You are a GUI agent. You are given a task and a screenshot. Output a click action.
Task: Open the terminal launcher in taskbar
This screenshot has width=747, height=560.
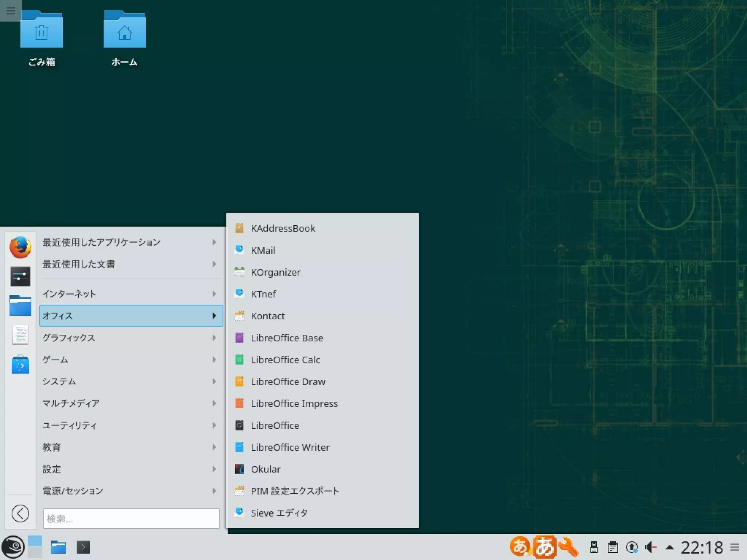[x=83, y=547]
